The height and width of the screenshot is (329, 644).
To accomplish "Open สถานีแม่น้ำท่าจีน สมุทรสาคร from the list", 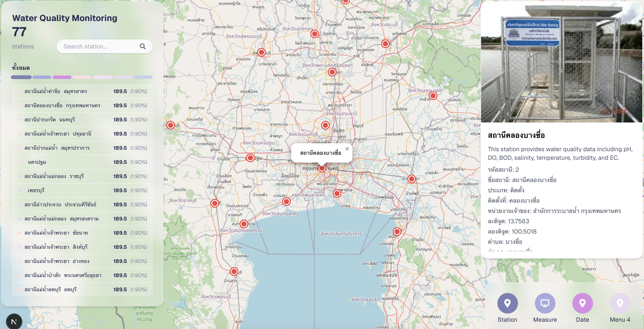I will [82, 91].
